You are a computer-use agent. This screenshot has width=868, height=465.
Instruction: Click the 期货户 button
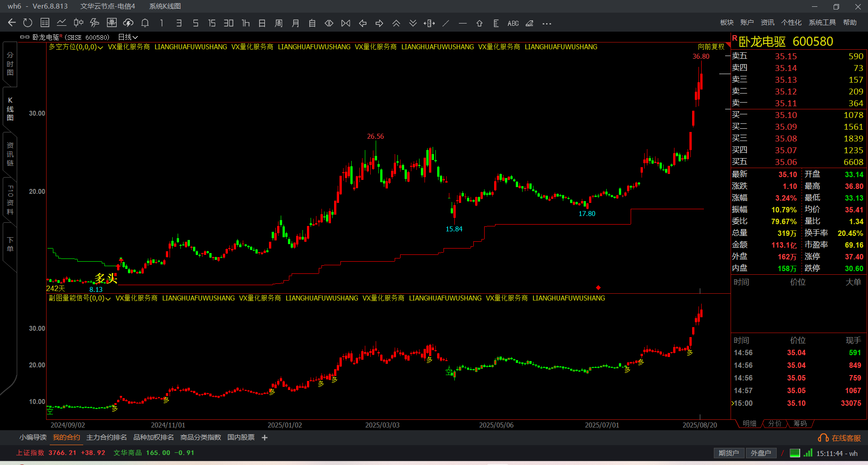[729, 453]
